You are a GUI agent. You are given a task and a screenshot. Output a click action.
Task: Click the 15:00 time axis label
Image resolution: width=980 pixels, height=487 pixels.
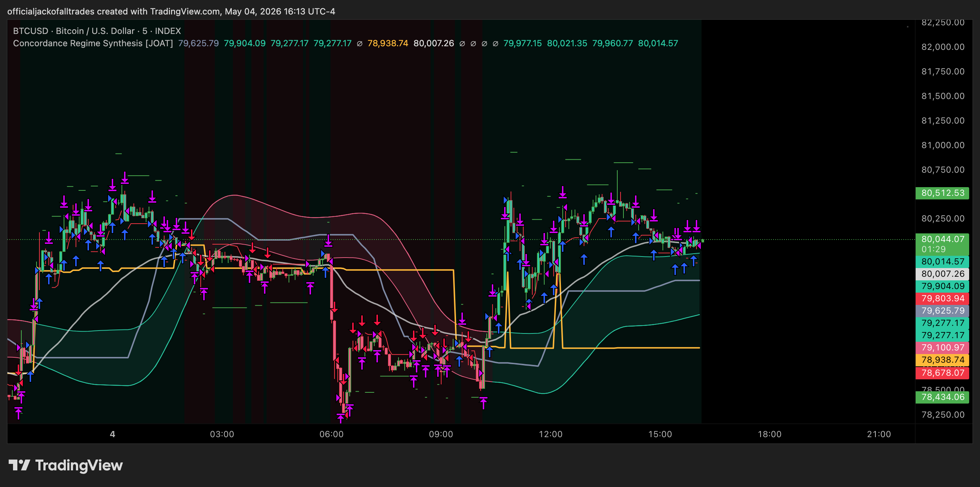click(x=660, y=434)
